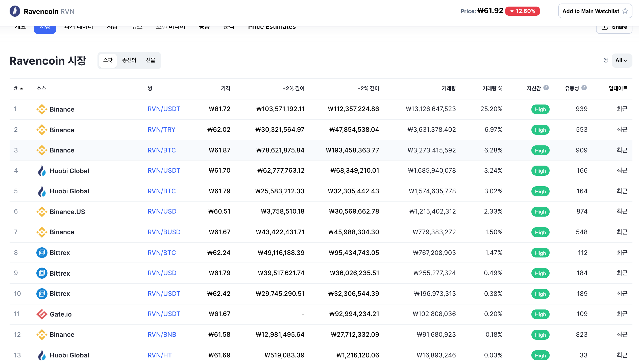Click liquidity value 939
This screenshot has height=364, width=639.
581,109
